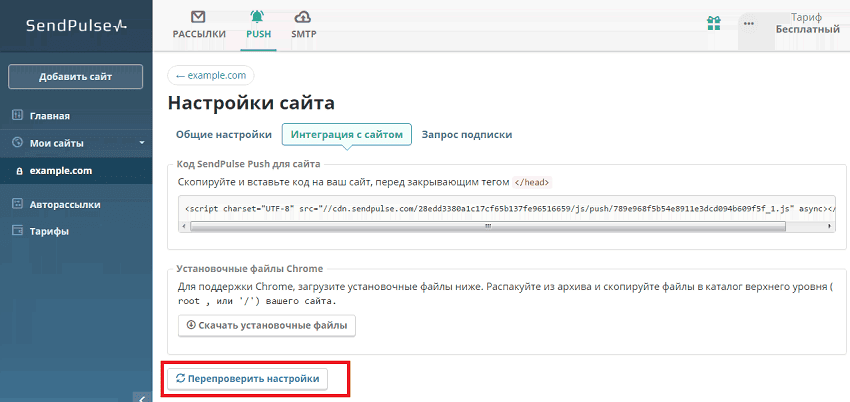
Task: Open the three-dots menu in header
Action: (749, 23)
